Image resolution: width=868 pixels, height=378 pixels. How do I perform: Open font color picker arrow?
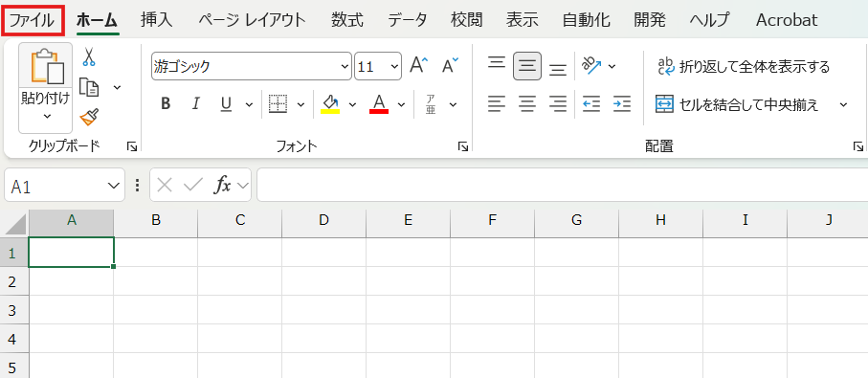[x=402, y=104]
